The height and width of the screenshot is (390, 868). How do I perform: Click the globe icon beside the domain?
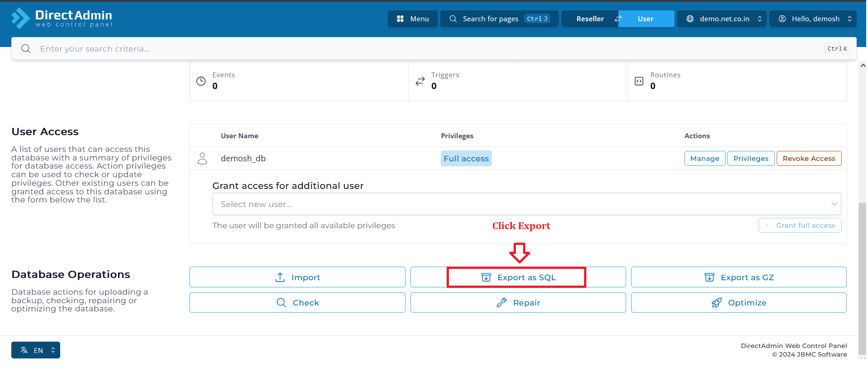click(690, 19)
